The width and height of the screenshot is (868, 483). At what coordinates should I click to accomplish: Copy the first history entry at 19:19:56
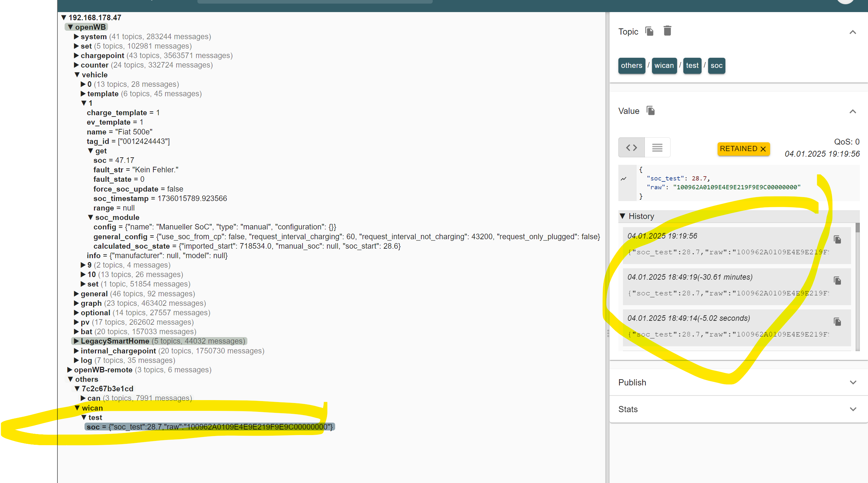tap(837, 240)
